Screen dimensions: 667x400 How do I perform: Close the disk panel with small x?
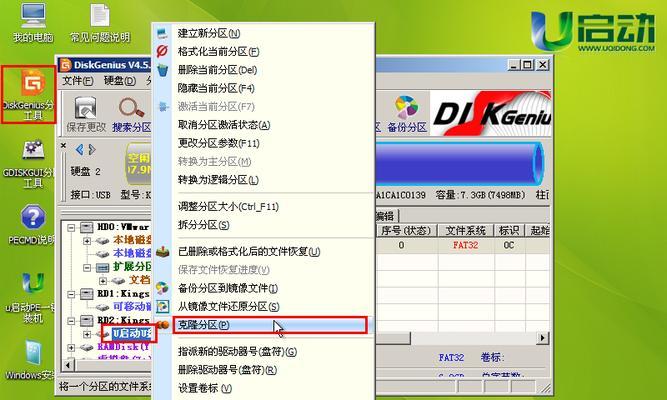pyautogui.click(x=63, y=146)
